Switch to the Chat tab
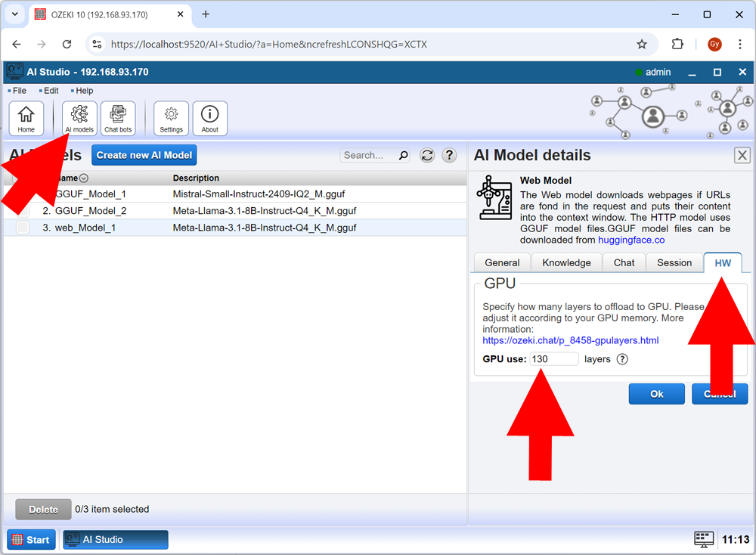This screenshot has width=756, height=555. pyautogui.click(x=624, y=263)
